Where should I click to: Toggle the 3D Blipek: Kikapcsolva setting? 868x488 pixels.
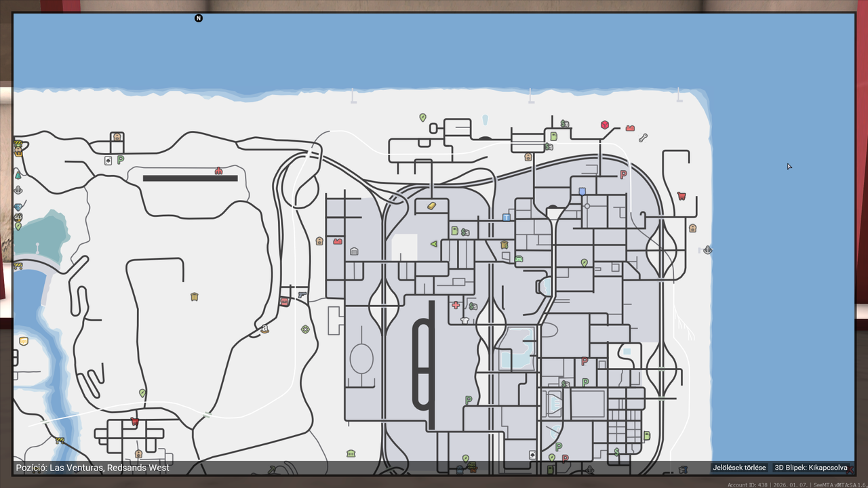(x=811, y=468)
